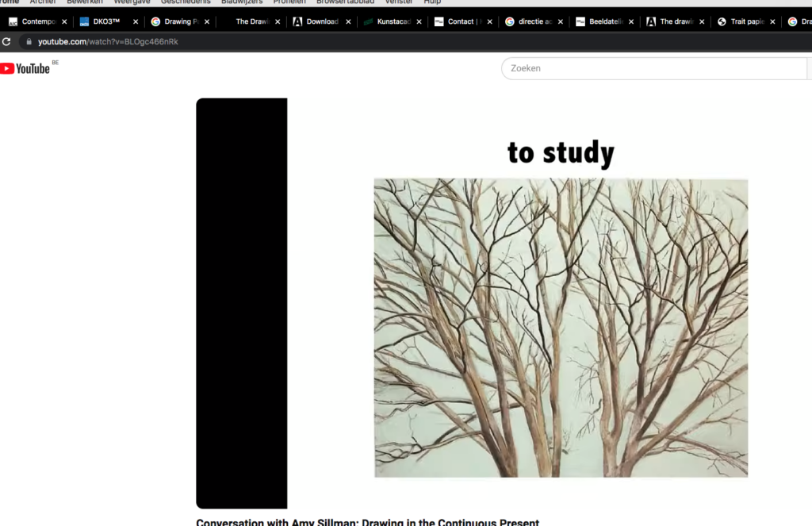
Task: Click the 'to study' text in the video
Action: [x=561, y=153]
